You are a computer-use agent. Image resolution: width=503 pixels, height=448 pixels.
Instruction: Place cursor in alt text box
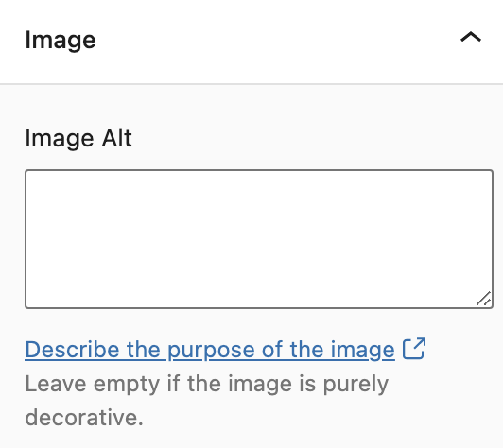[x=259, y=239]
